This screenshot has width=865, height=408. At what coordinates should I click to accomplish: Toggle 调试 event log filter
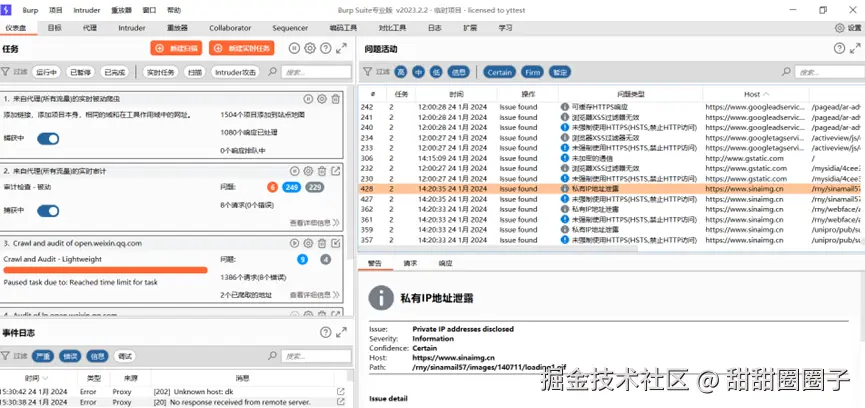125,356
